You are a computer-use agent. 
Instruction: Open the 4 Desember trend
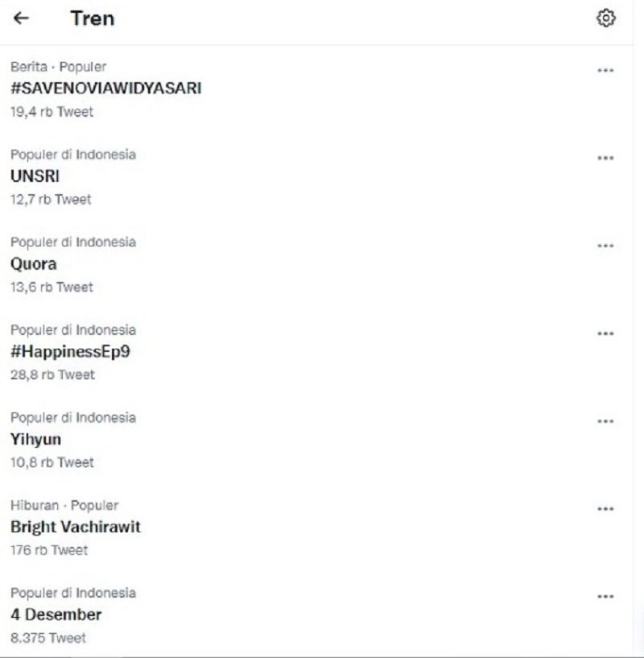[56, 615]
